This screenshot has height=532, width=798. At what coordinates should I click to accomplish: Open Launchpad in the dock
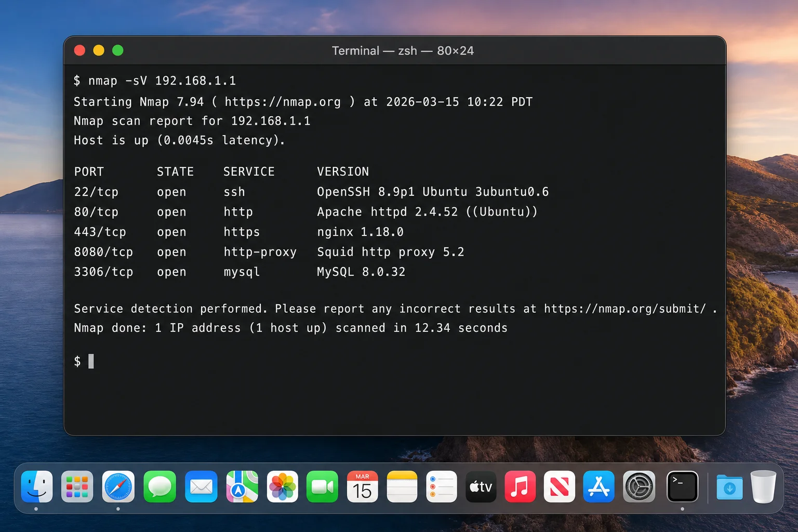point(77,487)
